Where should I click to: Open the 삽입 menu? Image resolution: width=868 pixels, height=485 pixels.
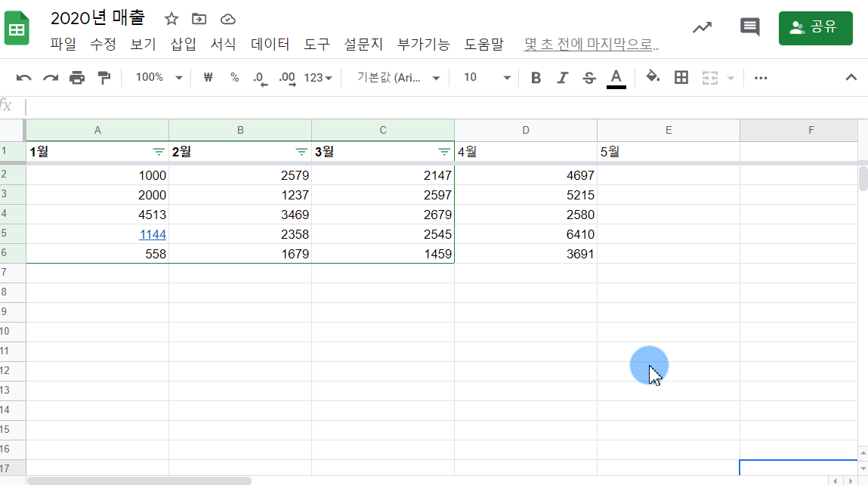pos(184,45)
